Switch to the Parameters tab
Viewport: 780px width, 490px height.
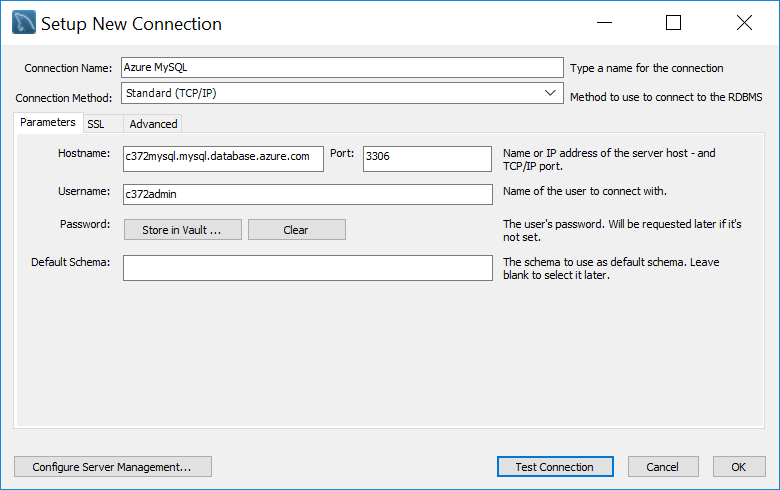tap(48, 122)
